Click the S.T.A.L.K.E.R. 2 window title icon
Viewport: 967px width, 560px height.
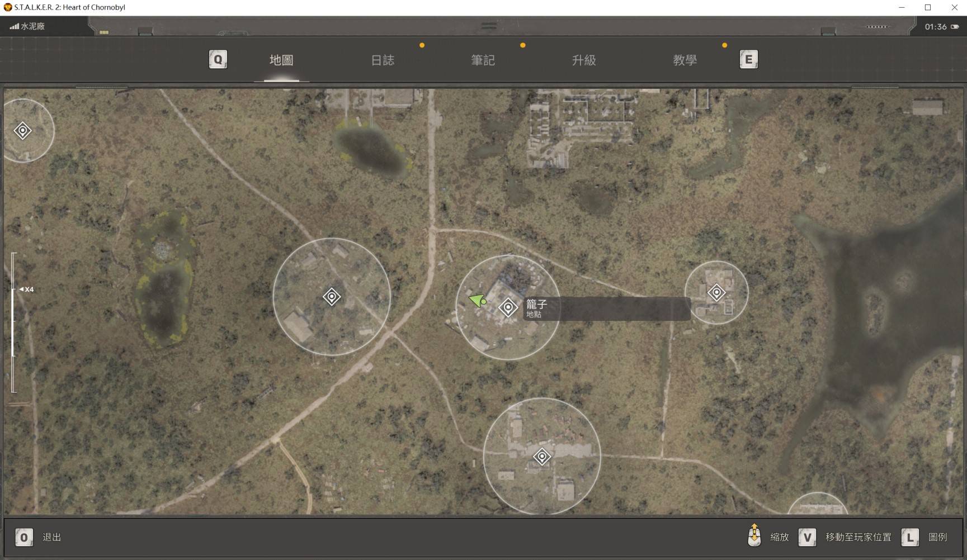click(8, 7)
